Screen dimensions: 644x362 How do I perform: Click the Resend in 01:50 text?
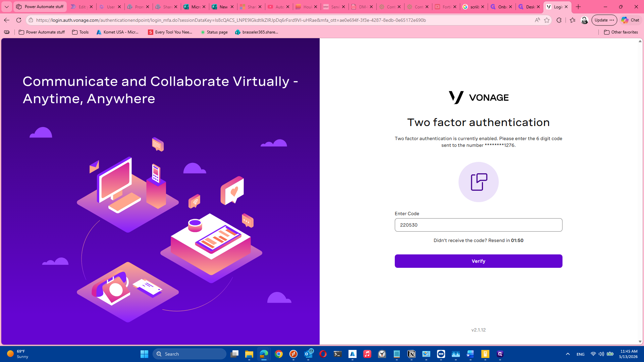[x=506, y=240]
